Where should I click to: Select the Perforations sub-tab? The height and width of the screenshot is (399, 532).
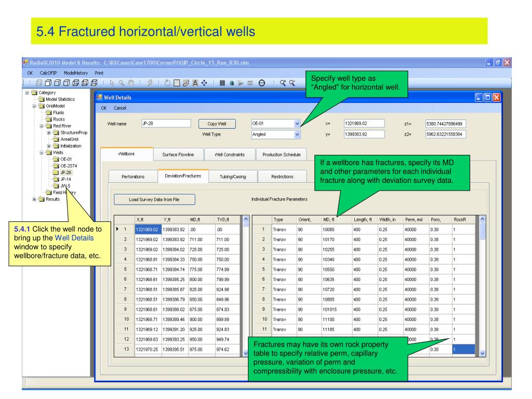pos(133,177)
